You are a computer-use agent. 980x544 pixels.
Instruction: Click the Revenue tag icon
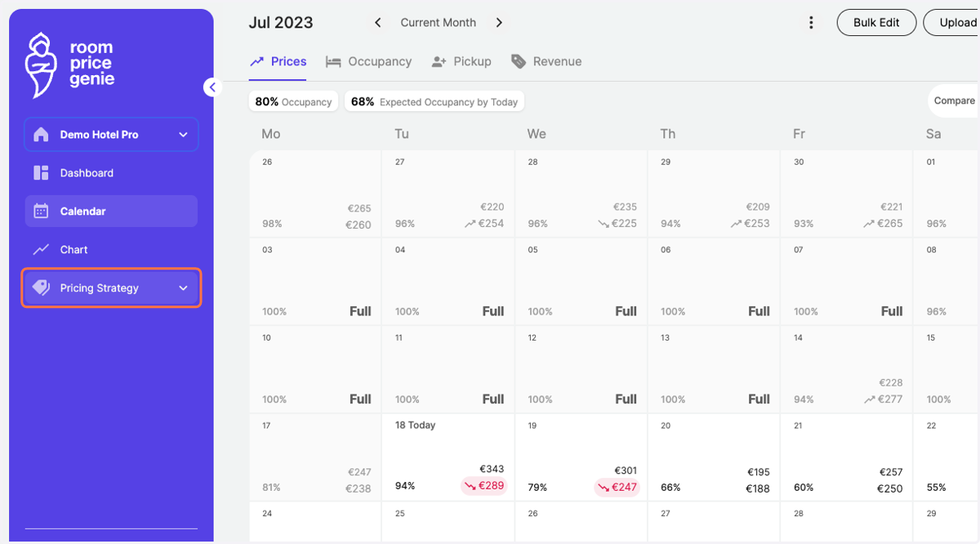518,61
